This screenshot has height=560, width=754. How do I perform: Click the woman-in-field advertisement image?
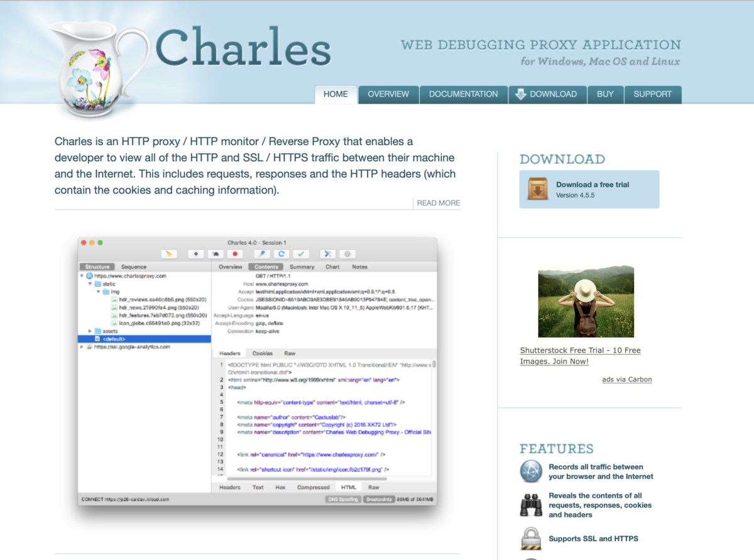click(x=586, y=301)
